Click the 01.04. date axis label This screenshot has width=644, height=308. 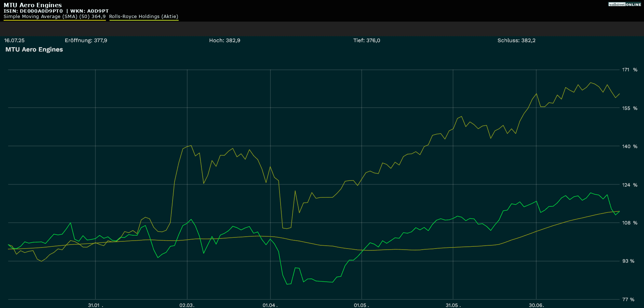[270, 305]
